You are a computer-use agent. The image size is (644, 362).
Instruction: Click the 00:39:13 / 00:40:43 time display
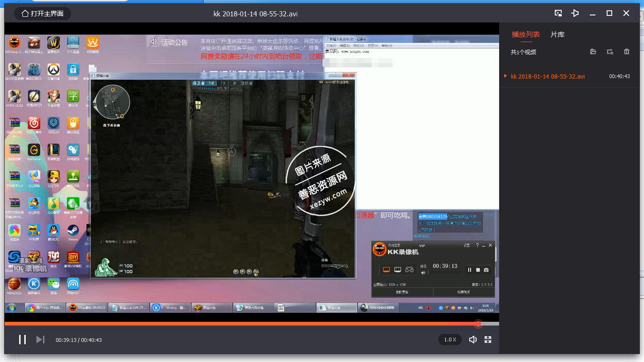(79, 340)
